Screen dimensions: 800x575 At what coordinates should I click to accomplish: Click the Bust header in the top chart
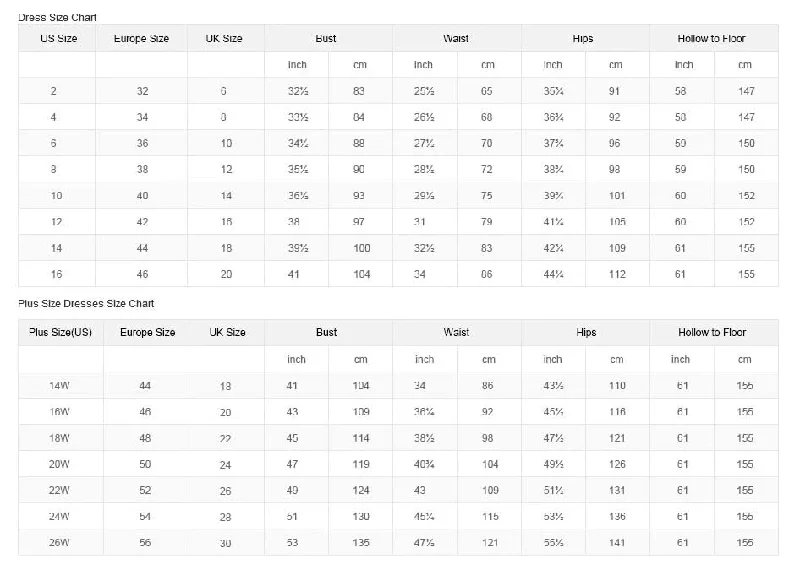(x=326, y=38)
